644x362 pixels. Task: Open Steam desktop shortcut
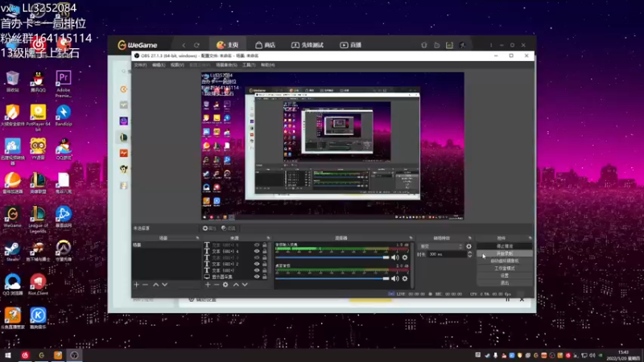click(12, 252)
